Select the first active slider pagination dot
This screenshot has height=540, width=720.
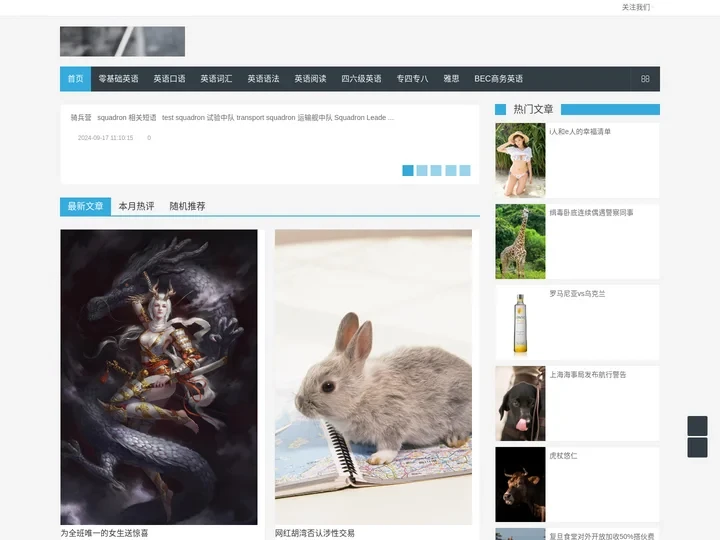point(408,170)
